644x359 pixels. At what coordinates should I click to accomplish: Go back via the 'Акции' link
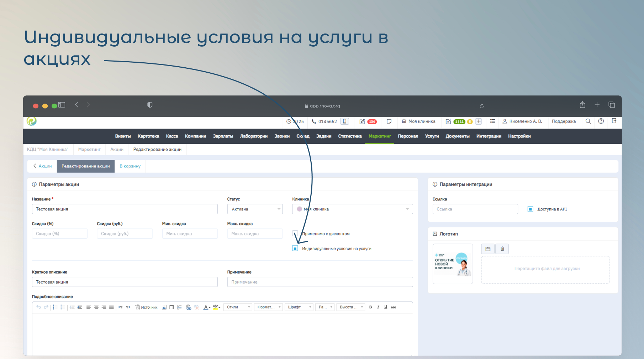point(42,166)
